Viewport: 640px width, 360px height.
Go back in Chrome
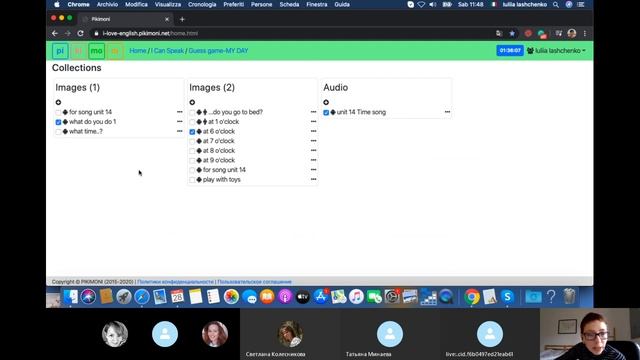click(x=55, y=33)
